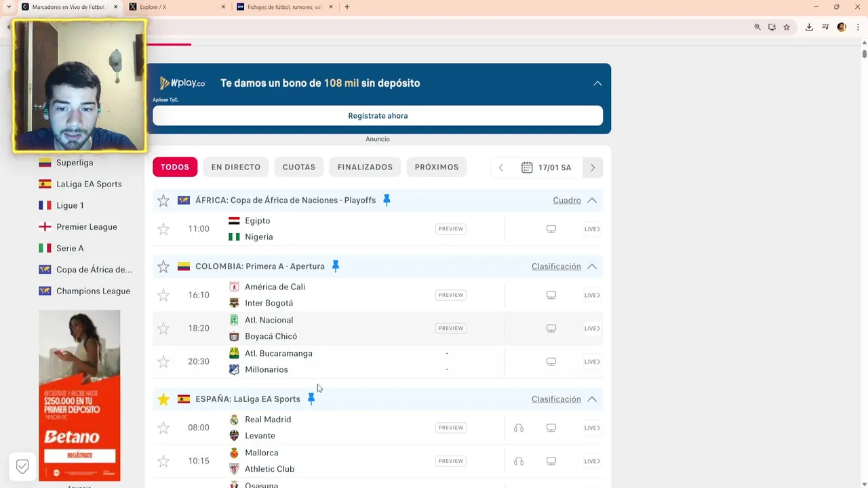Viewport: 868px width, 488px height.
Task: Unpin the LaLiga EA Sports league
Action: click(x=311, y=399)
